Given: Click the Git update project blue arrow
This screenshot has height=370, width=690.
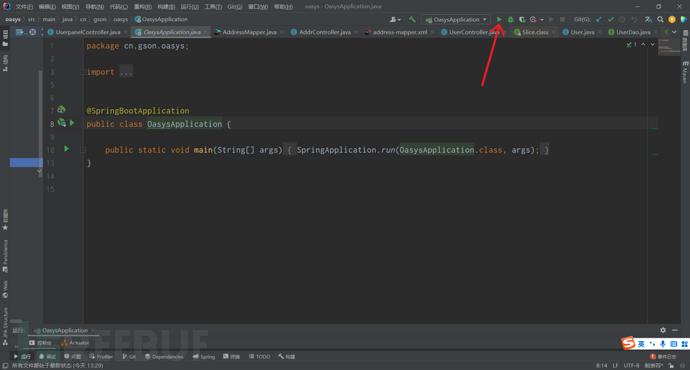Looking at the screenshot, I should (x=599, y=19).
